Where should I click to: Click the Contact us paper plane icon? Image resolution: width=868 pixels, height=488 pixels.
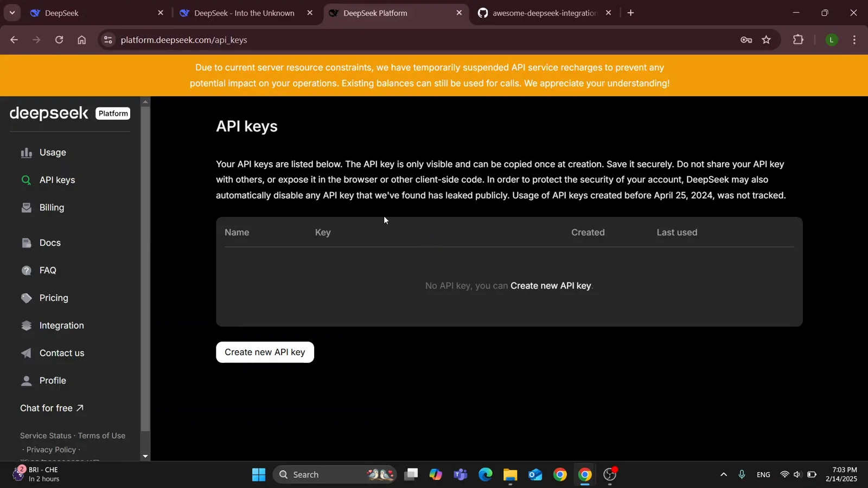(x=26, y=354)
